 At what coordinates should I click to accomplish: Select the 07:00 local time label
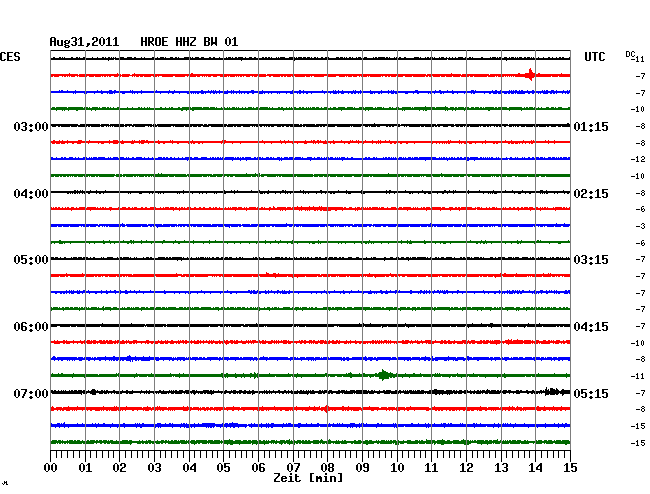tap(31, 393)
